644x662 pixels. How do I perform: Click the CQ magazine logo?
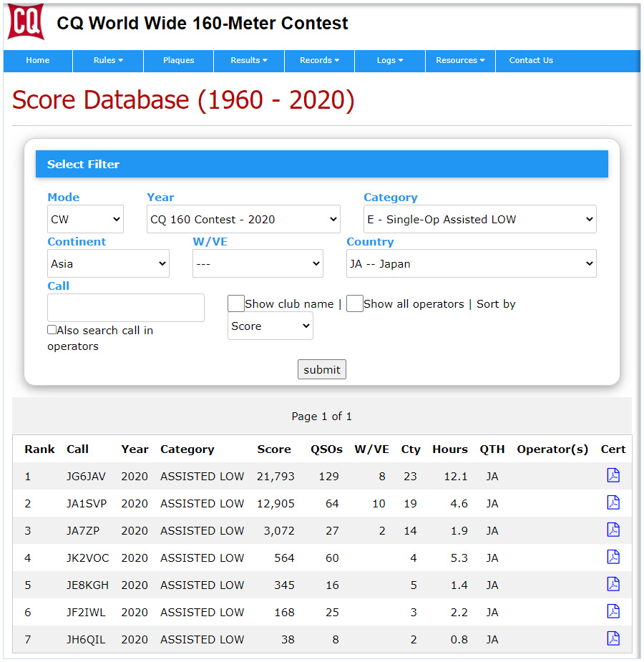(26, 21)
